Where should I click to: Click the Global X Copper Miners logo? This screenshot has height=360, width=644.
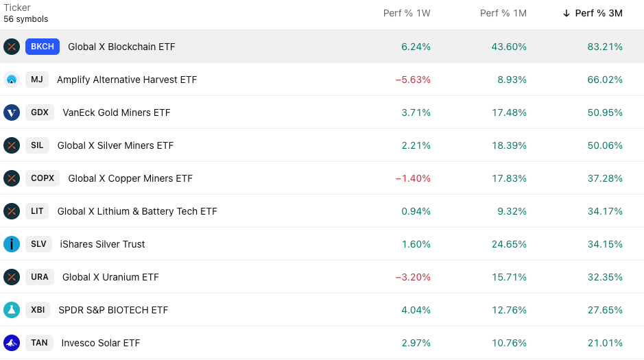click(x=12, y=178)
